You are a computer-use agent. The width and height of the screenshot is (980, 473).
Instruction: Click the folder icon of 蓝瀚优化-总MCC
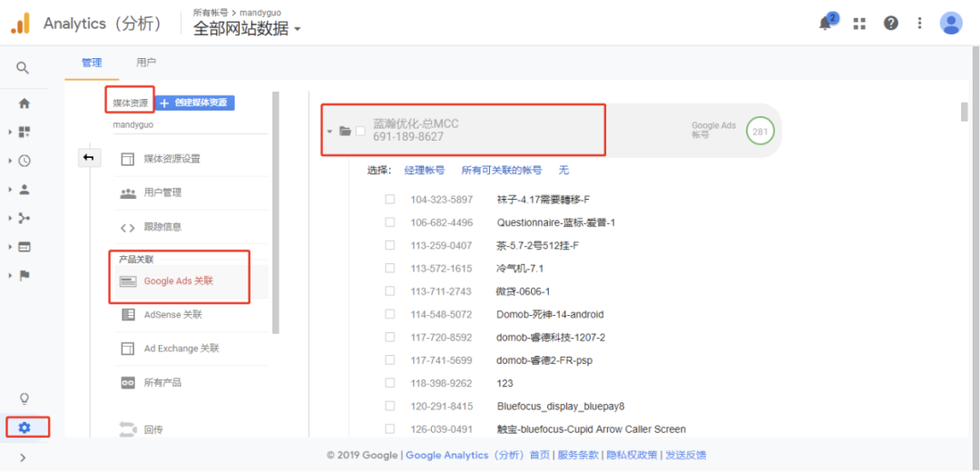[x=345, y=131]
